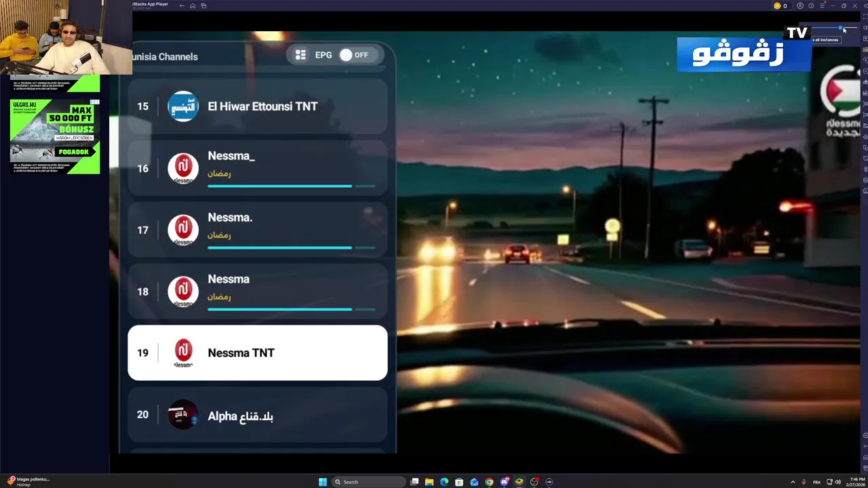Viewport: 868px width, 488px height.
Task: Open BlueStacks icon on taskbar
Action: [x=519, y=482]
